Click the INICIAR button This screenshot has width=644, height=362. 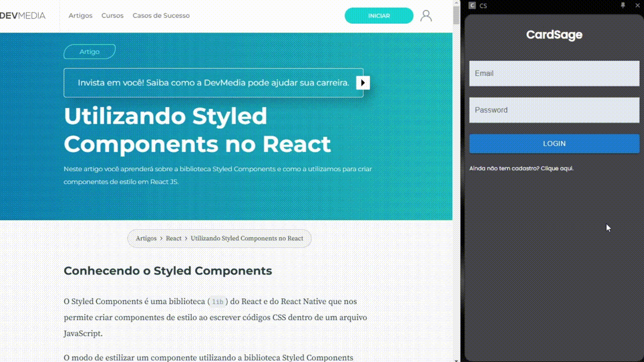tap(379, 16)
